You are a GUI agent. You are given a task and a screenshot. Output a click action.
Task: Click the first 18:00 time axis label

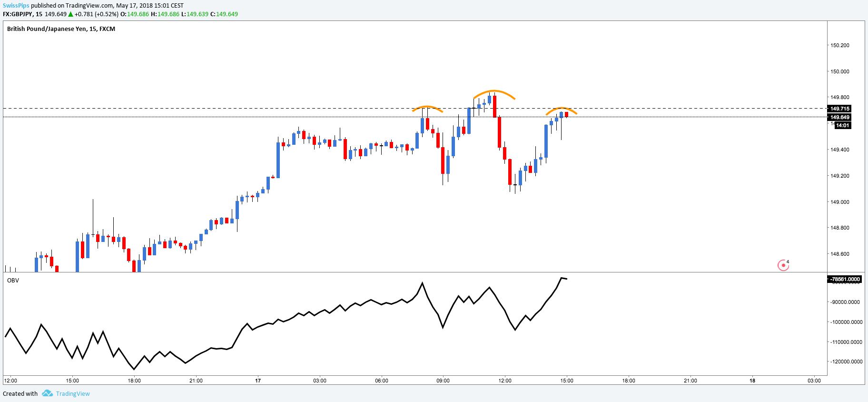[x=134, y=381]
